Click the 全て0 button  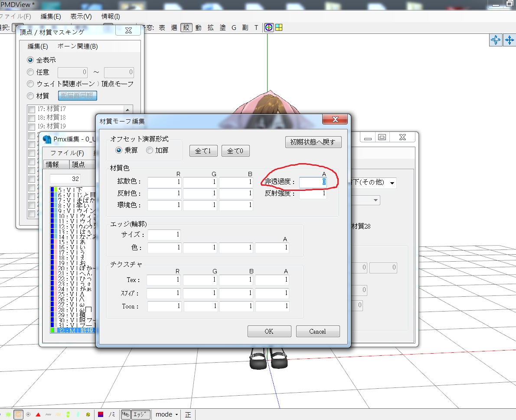235,151
